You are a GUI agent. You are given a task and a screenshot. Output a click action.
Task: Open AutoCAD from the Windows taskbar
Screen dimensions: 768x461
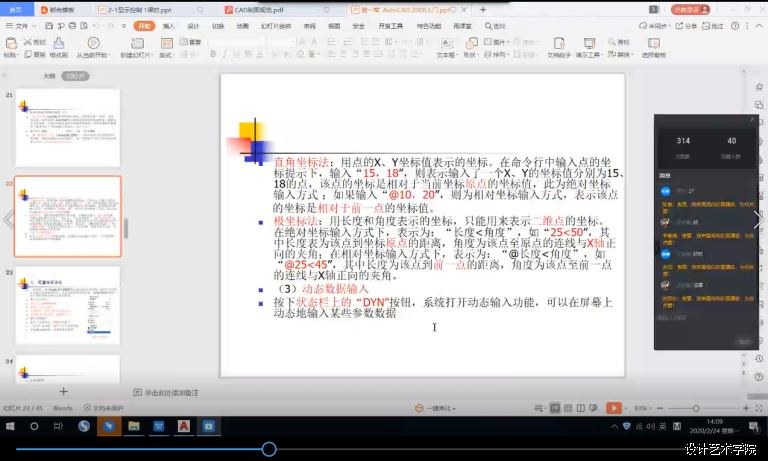[x=184, y=426]
